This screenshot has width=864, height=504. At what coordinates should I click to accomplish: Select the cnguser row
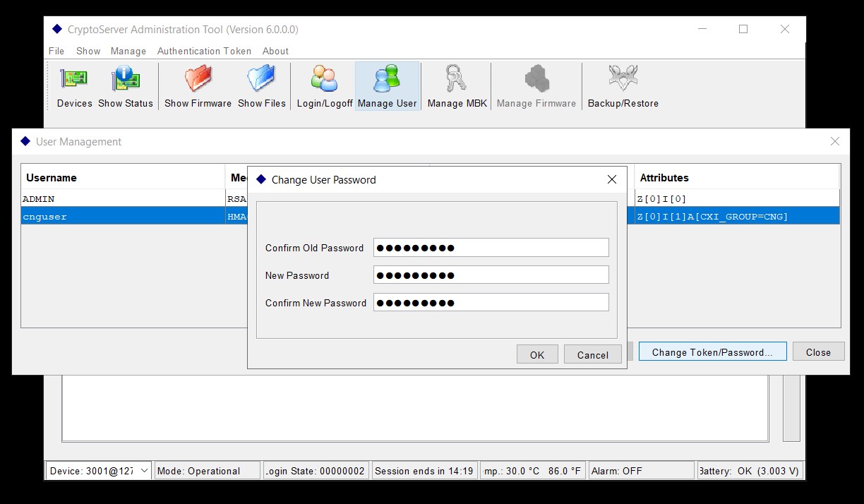pos(431,216)
